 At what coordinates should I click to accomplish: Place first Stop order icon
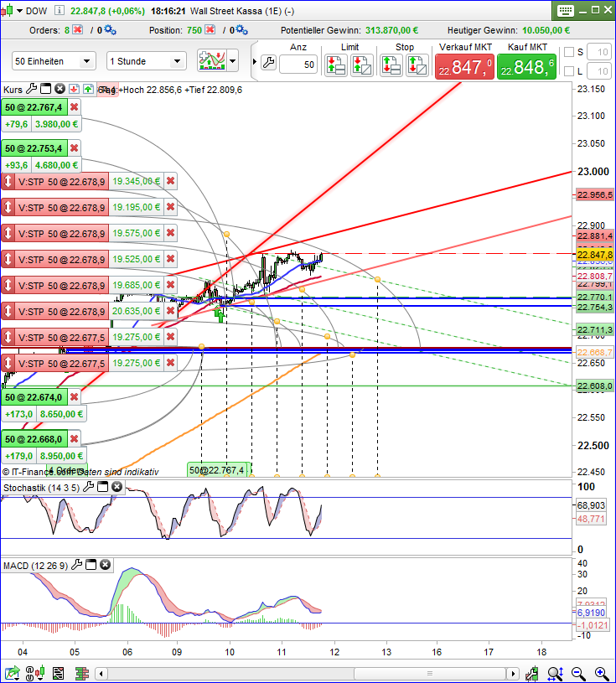[x=391, y=65]
